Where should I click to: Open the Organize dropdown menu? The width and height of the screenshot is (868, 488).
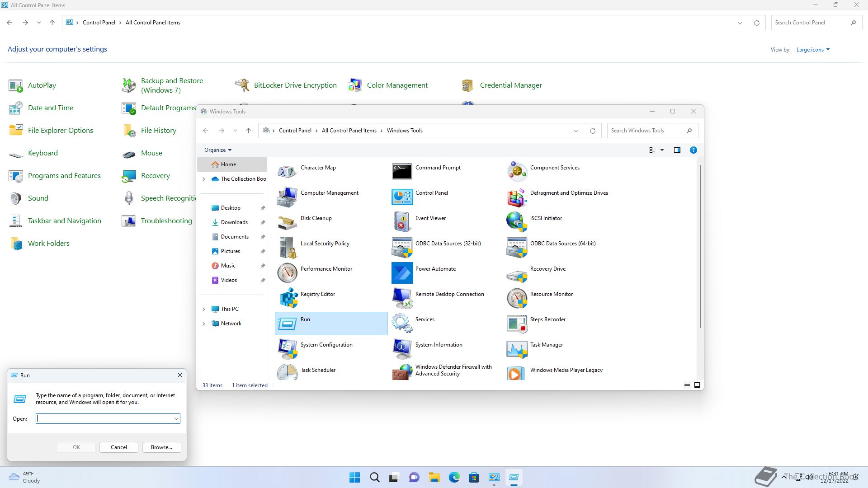click(x=217, y=150)
